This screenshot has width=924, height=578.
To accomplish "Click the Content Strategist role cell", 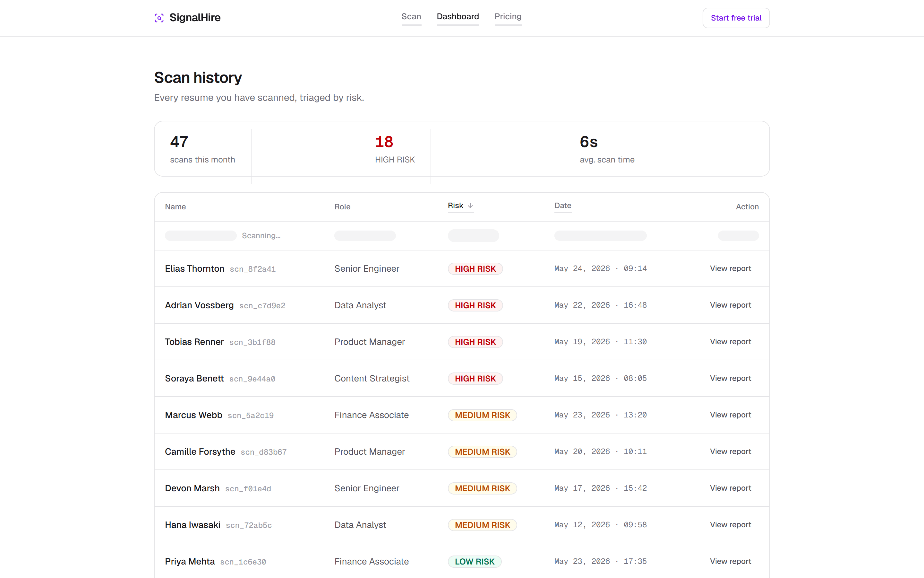I will click(372, 379).
